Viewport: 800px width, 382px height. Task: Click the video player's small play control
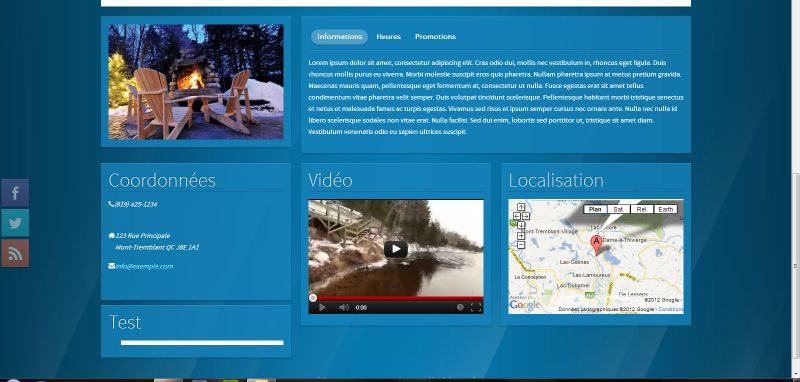322,308
